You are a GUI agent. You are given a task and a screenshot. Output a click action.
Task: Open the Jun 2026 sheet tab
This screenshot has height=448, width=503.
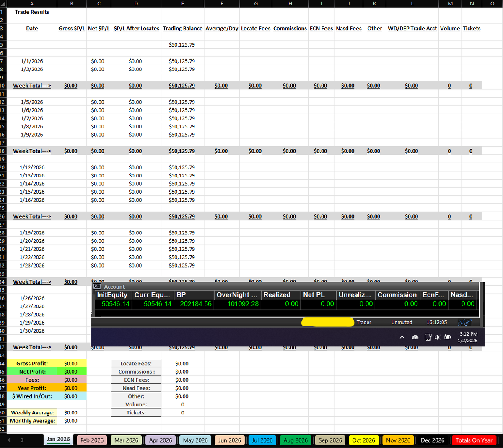[x=230, y=440]
